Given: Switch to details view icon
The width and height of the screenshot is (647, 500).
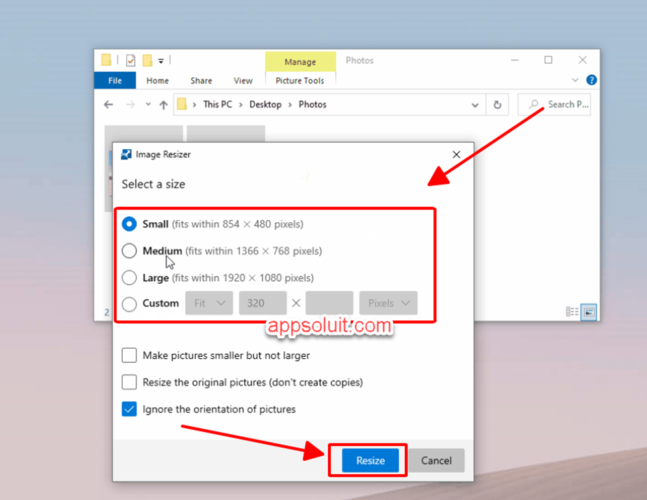Looking at the screenshot, I should coord(572,312).
